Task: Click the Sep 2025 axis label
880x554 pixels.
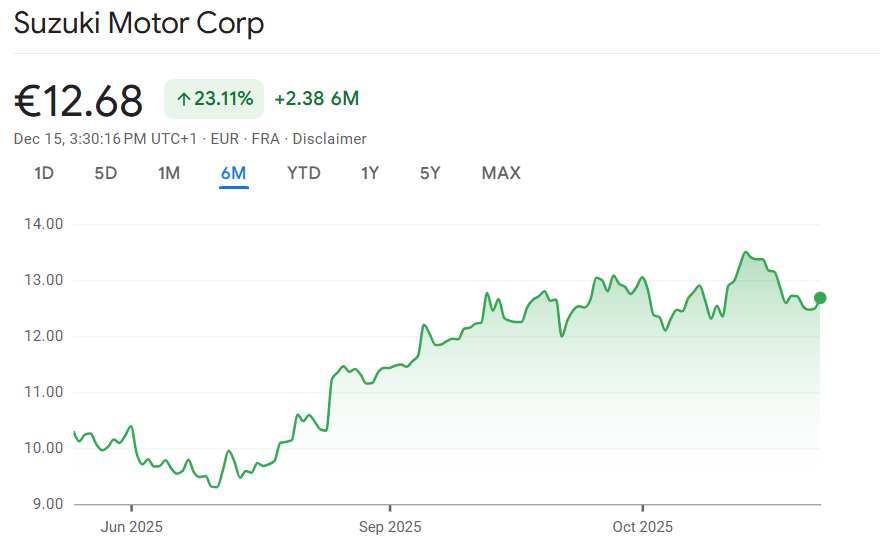Action: coord(390,527)
